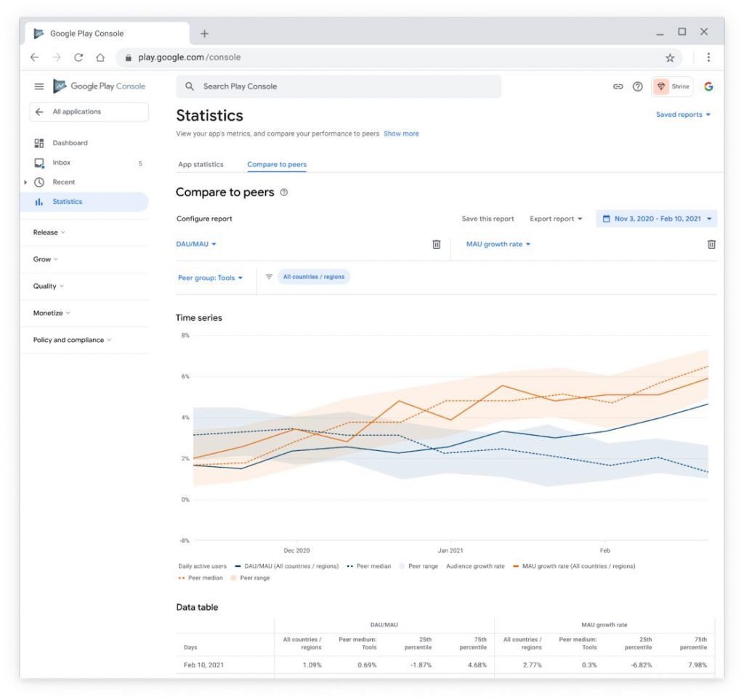744x700 pixels.
Task: Bookmark page with star icon
Action: [x=669, y=58]
